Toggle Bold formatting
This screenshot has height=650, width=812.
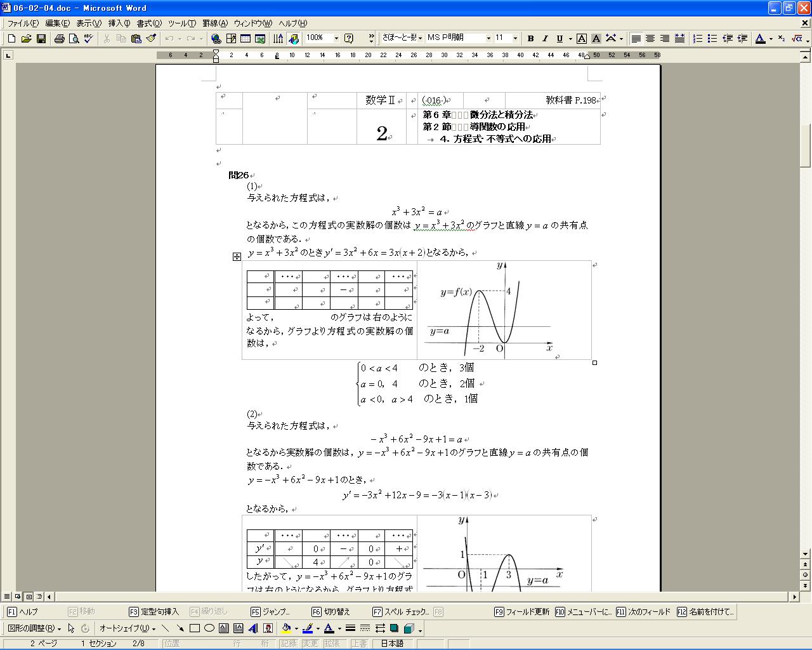click(x=530, y=39)
